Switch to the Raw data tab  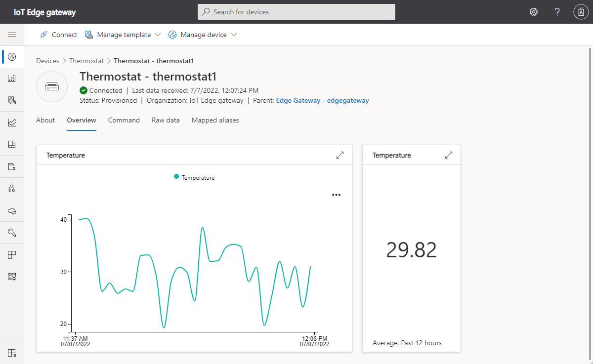(x=166, y=120)
